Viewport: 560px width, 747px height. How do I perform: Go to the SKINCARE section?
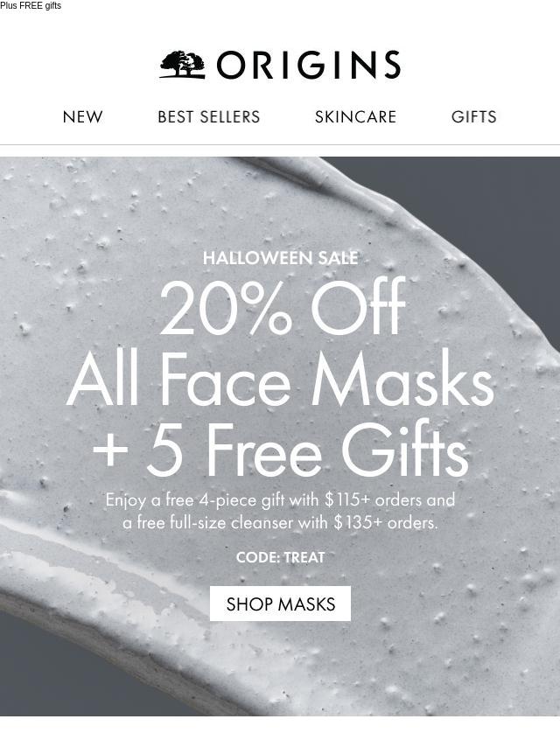click(355, 116)
